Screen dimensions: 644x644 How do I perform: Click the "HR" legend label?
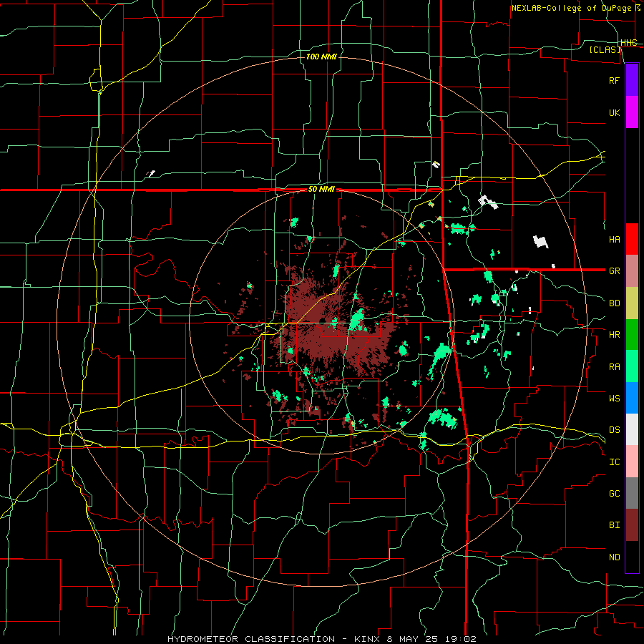(614, 335)
